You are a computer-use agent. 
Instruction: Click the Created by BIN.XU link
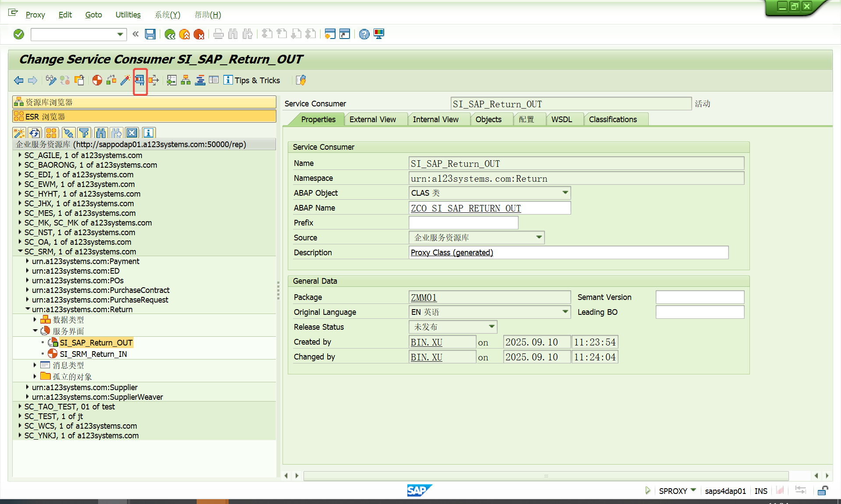[x=426, y=342]
